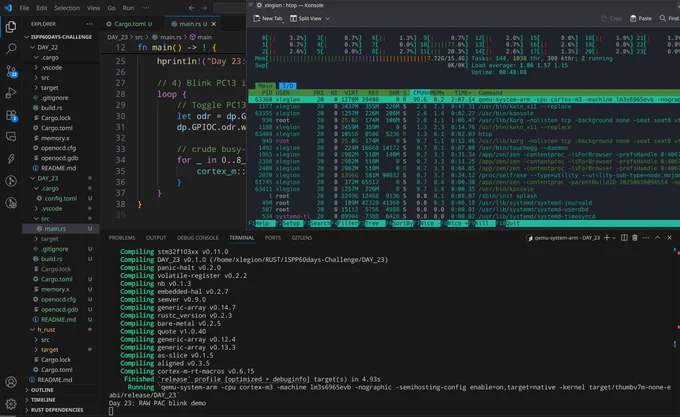Open the Accounts icon in activity bar
This screenshot has height=417, width=680.
coord(11,382)
